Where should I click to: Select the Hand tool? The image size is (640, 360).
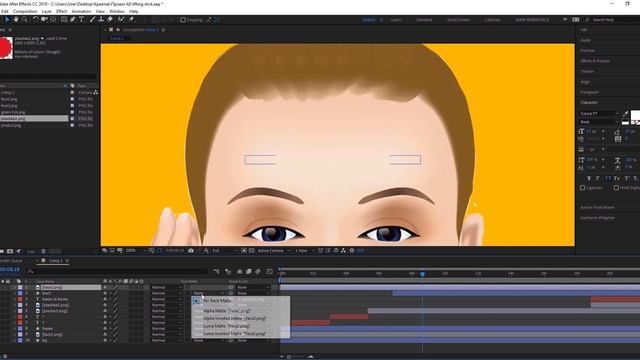[x=16, y=19]
